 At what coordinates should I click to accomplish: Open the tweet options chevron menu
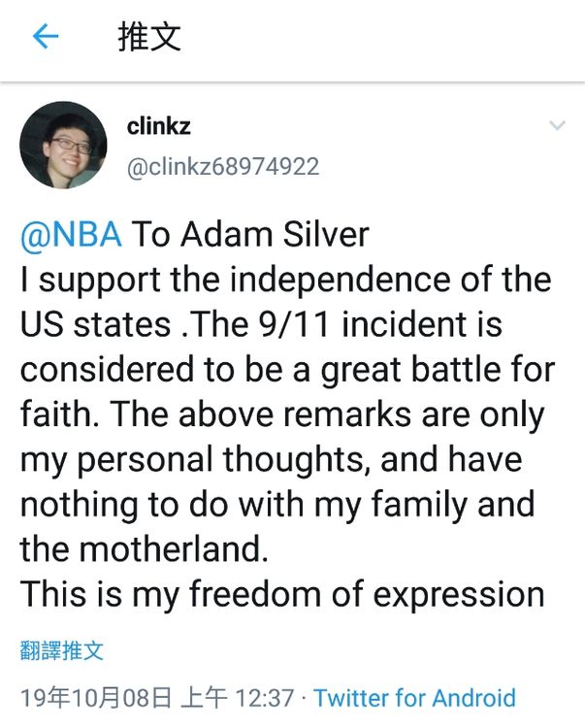557,125
